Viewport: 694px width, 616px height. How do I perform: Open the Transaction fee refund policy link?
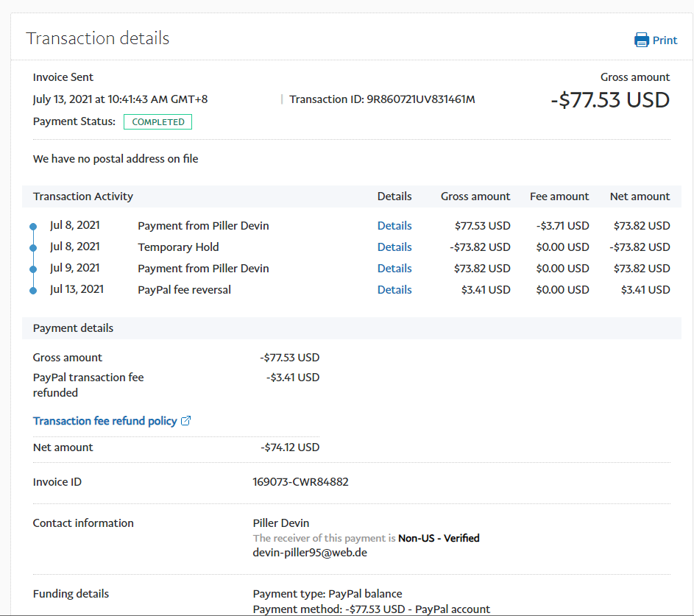pos(105,421)
